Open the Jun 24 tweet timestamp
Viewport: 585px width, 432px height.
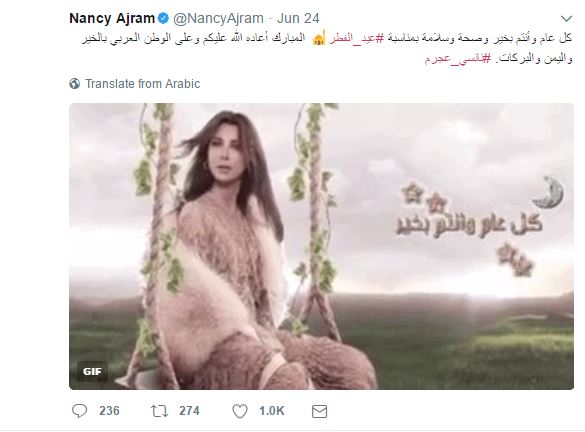298,18
